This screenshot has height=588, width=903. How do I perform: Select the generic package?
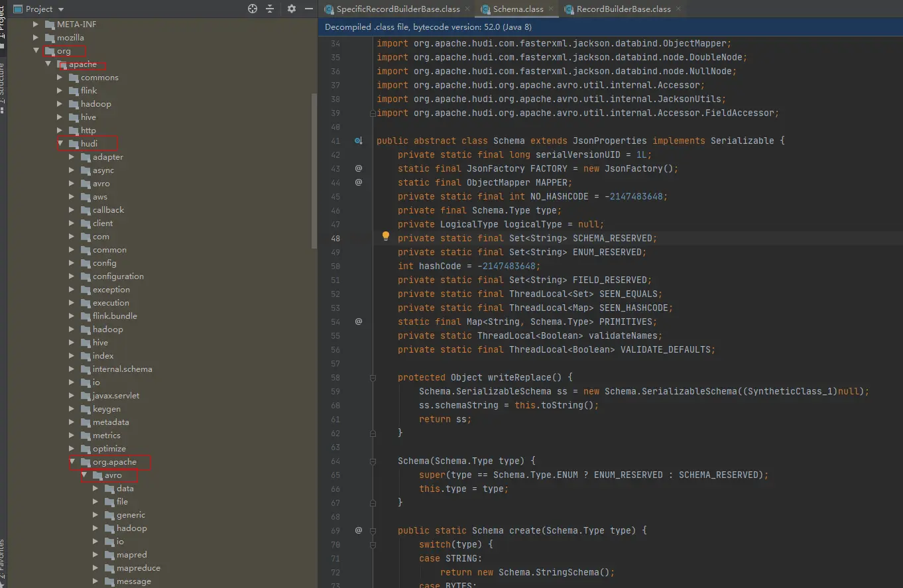[131, 515]
